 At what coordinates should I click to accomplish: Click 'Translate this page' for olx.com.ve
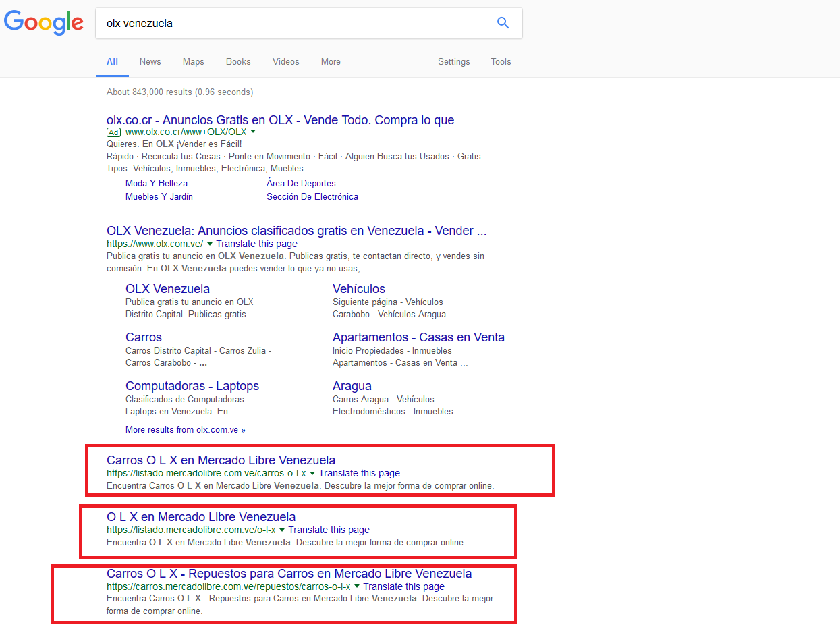(x=257, y=244)
